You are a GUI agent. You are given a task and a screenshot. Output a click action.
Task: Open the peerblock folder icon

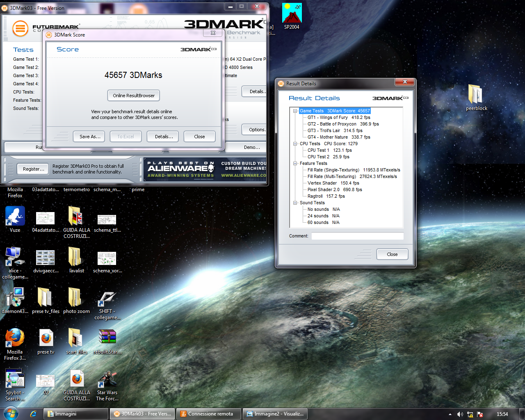pyautogui.click(x=476, y=97)
